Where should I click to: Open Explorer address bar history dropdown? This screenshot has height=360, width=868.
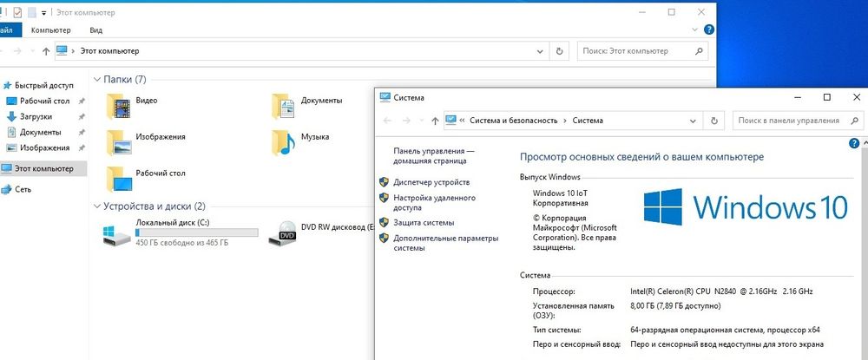[x=541, y=51]
